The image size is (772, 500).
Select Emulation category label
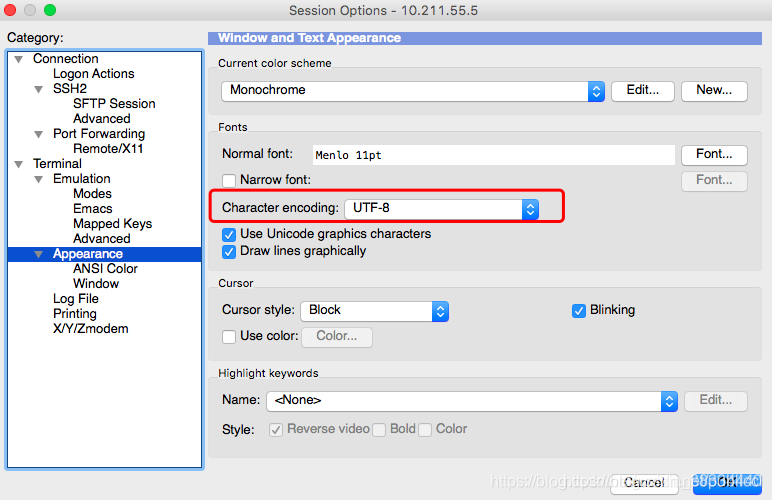click(x=82, y=179)
